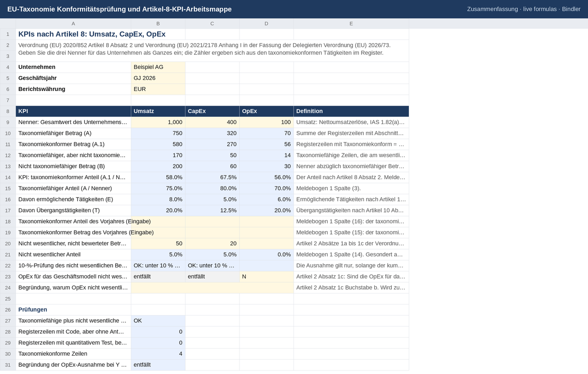The image size is (588, 374).
Task: Click the non-material Umsatz input value 50
Action: 158,244
